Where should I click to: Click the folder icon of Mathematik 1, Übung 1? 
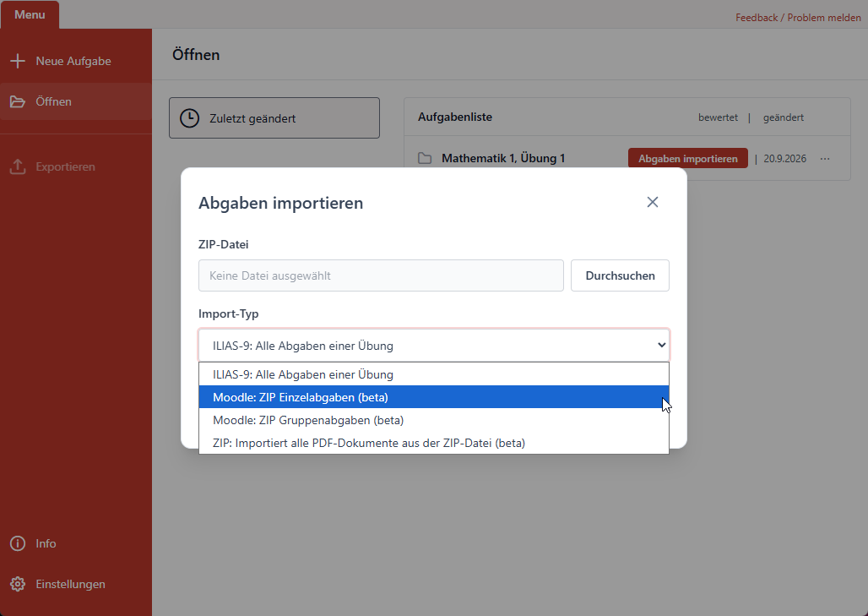tap(425, 158)
